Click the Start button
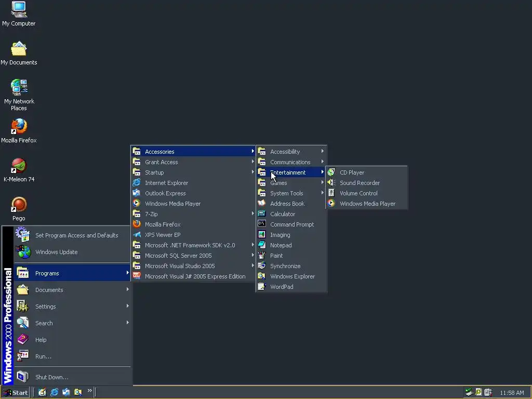The height and width of the screenshot is (399, 532). (16, 393)
